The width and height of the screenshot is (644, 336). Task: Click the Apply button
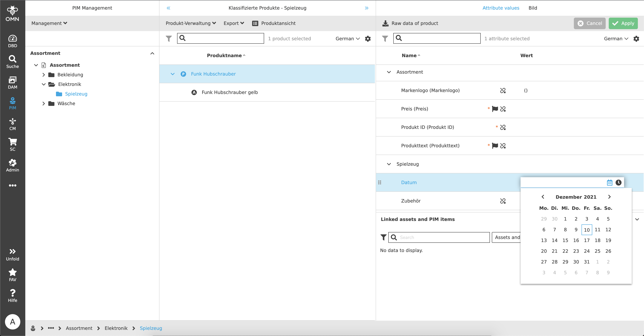click(623, 23)
